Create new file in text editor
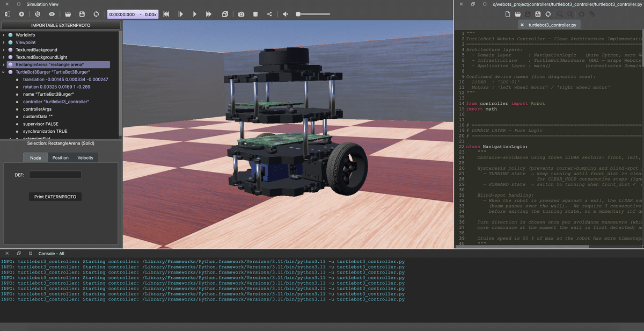This screenshot has width=644, height=331. pyautogui.click(x=509, y=14)
